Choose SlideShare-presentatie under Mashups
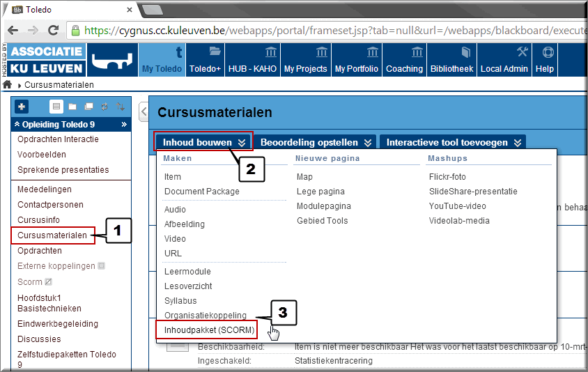 coord(473,192)
